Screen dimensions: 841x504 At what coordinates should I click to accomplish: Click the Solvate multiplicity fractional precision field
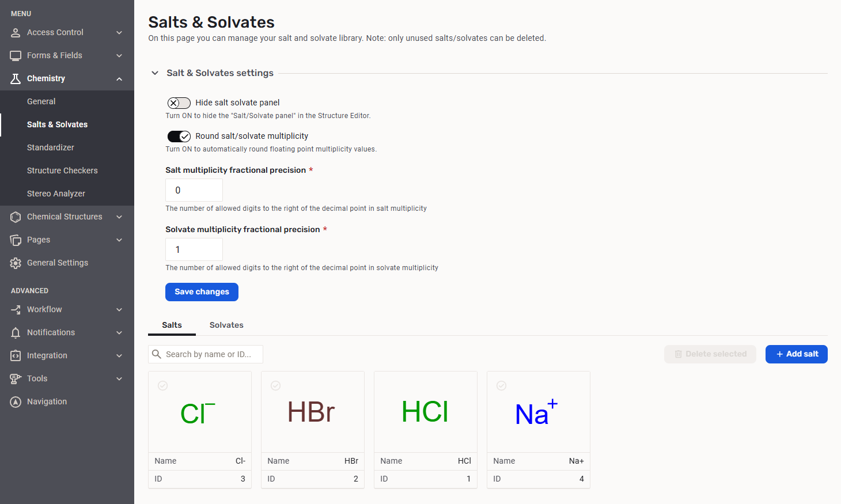[194, 249]
